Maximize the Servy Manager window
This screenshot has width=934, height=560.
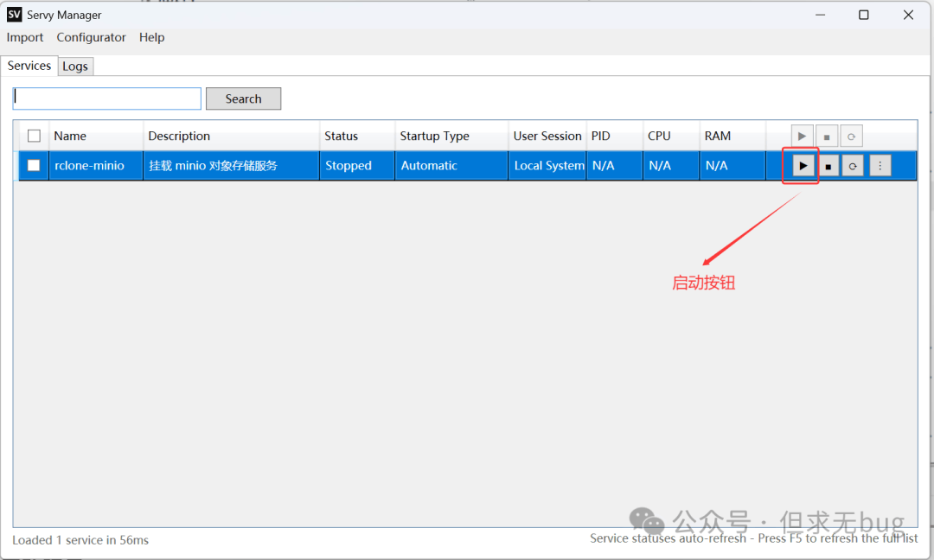click(863, 15)
